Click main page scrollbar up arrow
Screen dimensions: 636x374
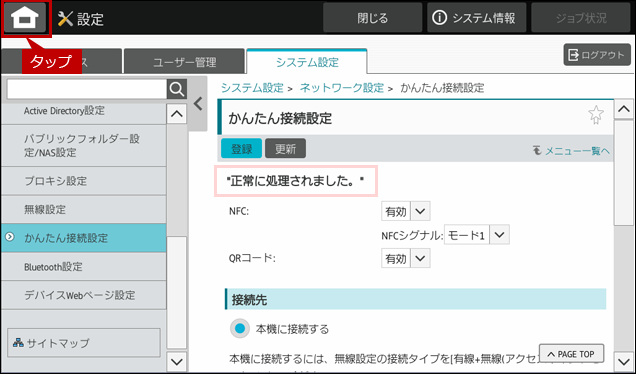click(x=624, y=109)
